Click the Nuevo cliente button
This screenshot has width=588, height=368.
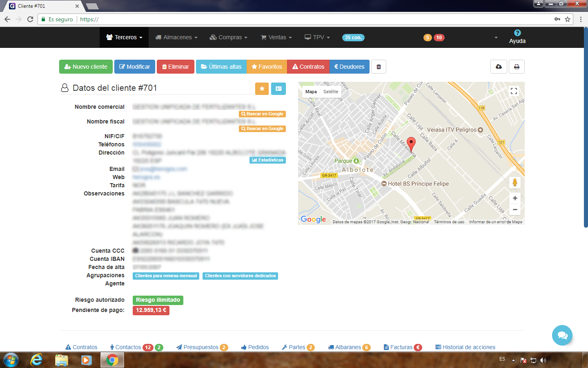(86, 67)
